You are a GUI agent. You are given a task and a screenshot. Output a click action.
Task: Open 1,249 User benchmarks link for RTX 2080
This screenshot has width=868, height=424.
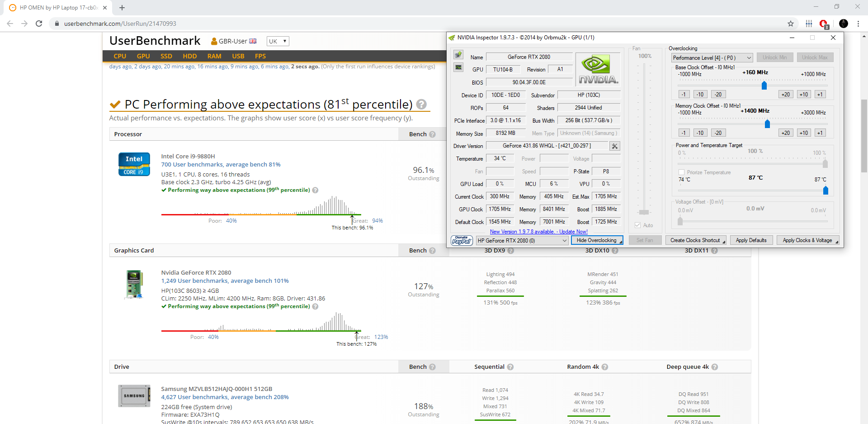(225, 281)
